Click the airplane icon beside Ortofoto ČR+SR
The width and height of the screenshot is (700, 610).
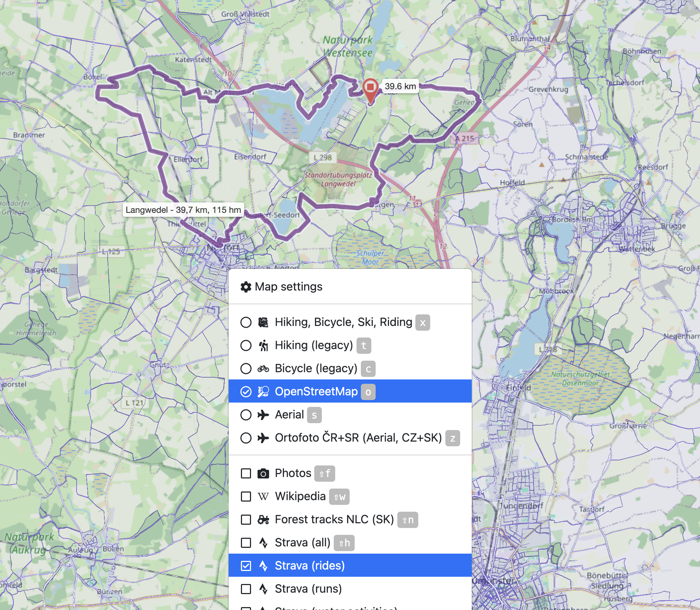pos(263,438)
